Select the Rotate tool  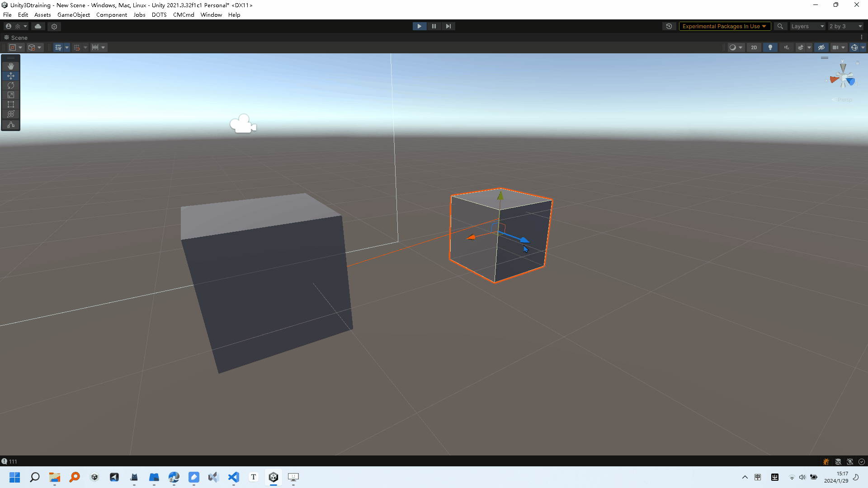point(11,85)
